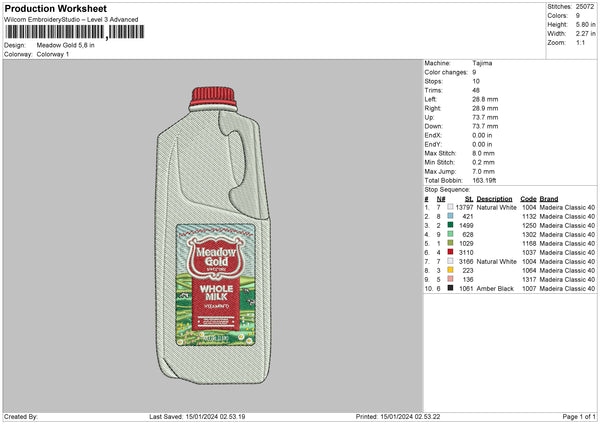Click 'Natural White' in stop 1
This screenshot has height=424, width=600.
[x=496, y=207]
